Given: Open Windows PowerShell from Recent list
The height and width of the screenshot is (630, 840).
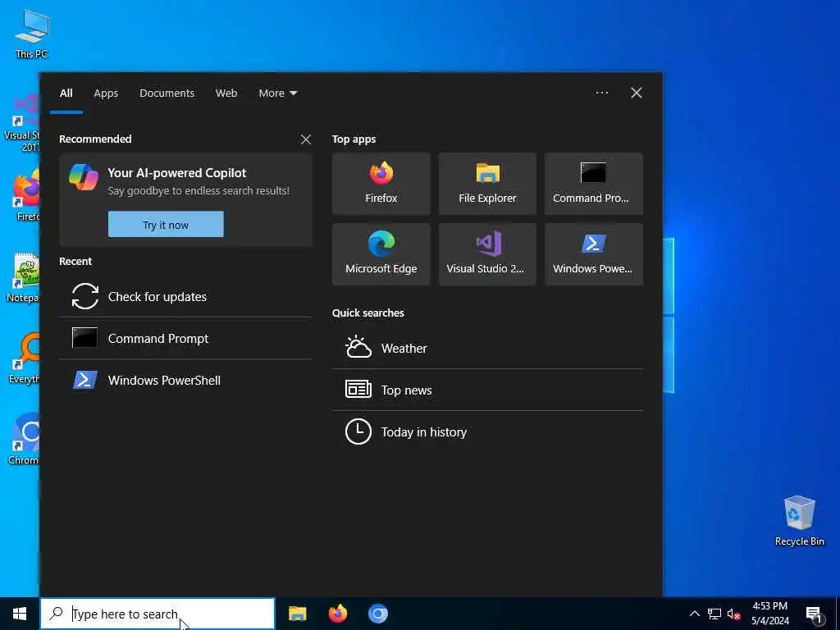Looking at the screenshot, I should (x=186, y=380).
